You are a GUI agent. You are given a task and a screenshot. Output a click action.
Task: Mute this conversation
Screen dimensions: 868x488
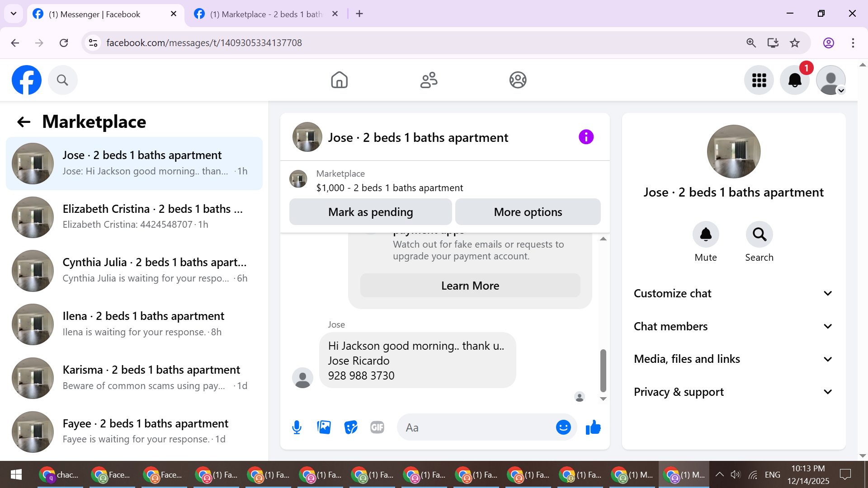(x=706, y=235)
